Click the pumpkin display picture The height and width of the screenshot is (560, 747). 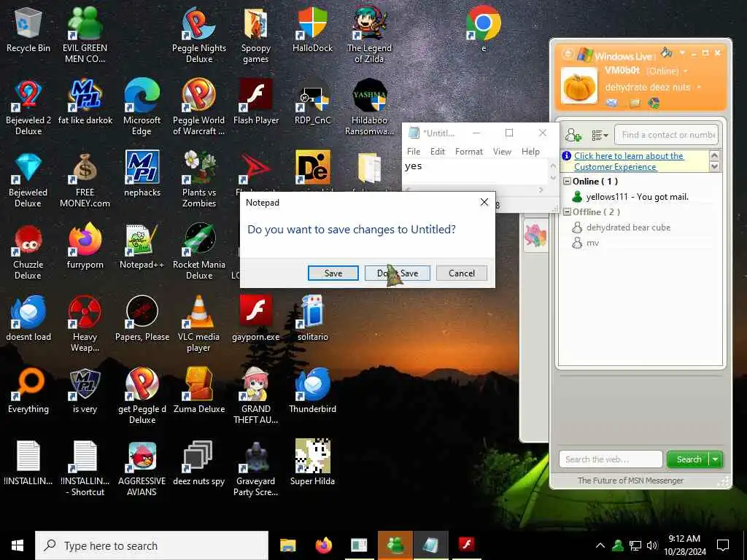578,86
